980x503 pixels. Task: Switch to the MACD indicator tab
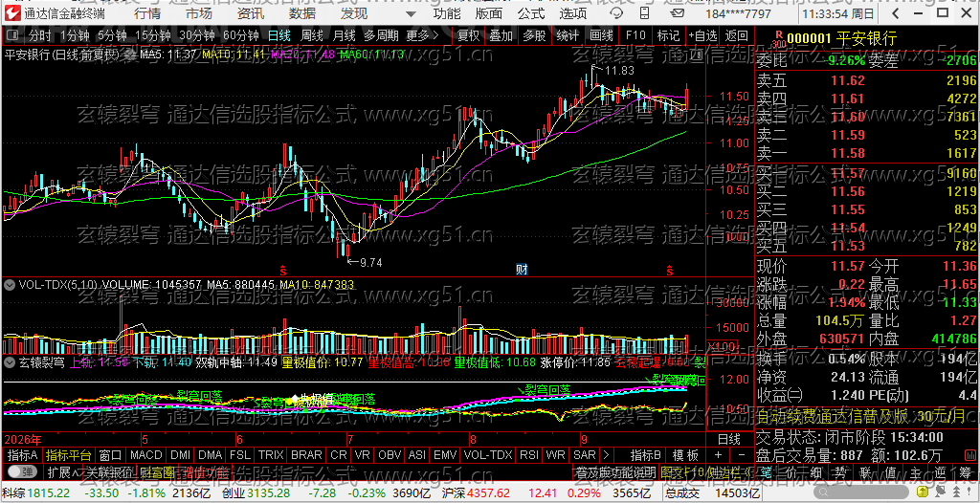click(x=147, y=455)
